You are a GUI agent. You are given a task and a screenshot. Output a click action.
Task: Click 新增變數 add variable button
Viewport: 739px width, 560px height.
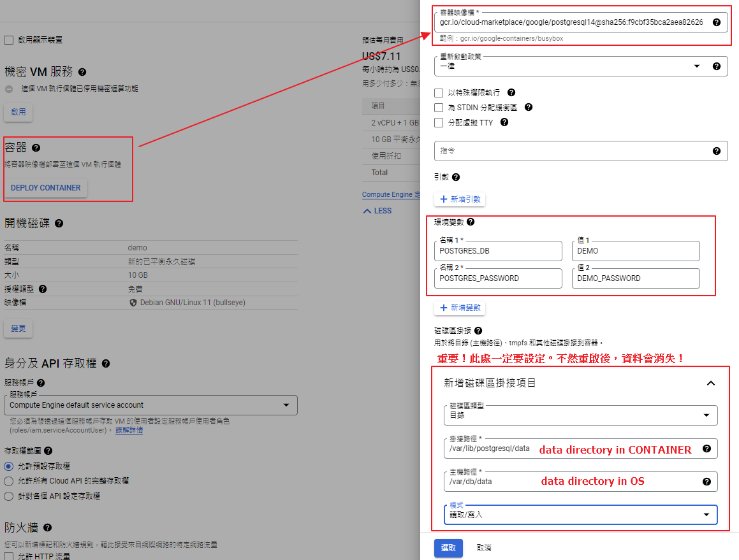(460, 308)
